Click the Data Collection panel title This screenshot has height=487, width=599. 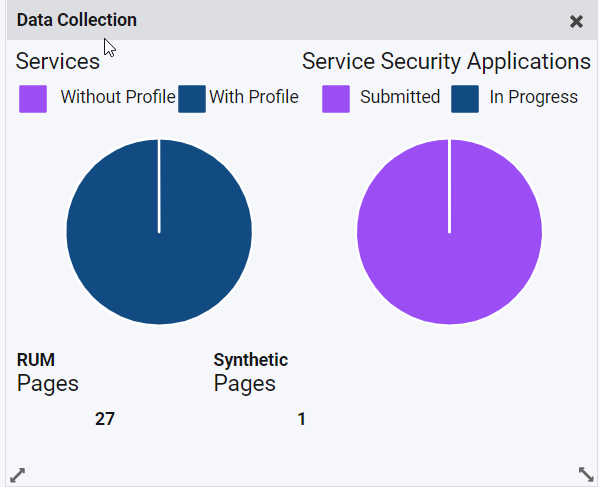click(77, 20)
